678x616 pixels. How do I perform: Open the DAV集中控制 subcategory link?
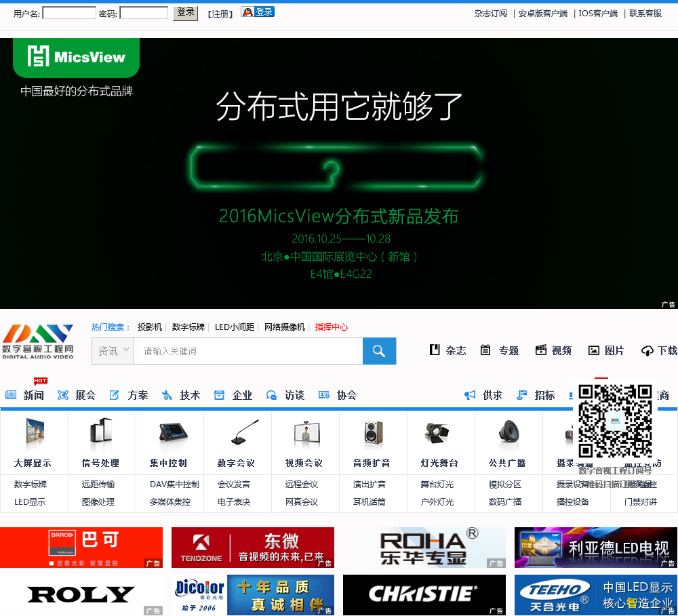(x=174, y=484)
